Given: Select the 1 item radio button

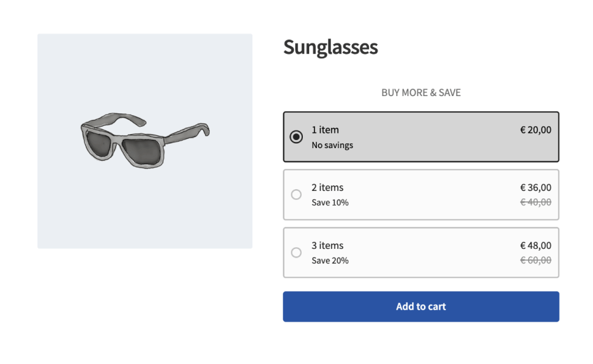Looking at the screenshot, I should 296,137.
